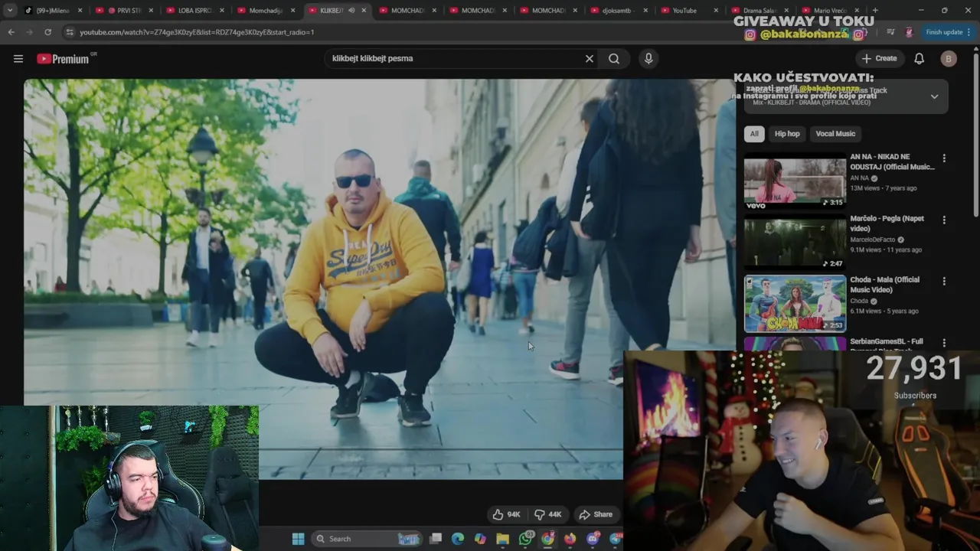
Task: Click the Windows taskbar Search box
Action: pyautogui.click(x=367, y=539)
